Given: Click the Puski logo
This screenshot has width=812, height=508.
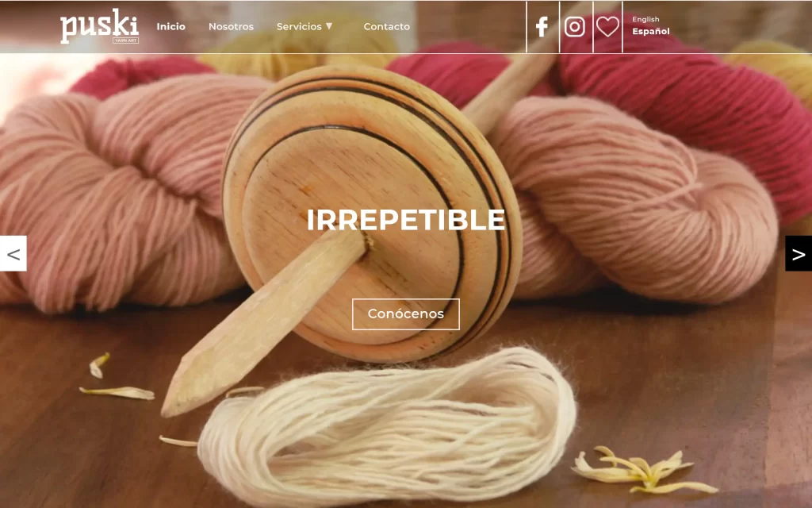Looking at the screenshot, I should click(x=99, y=25).
